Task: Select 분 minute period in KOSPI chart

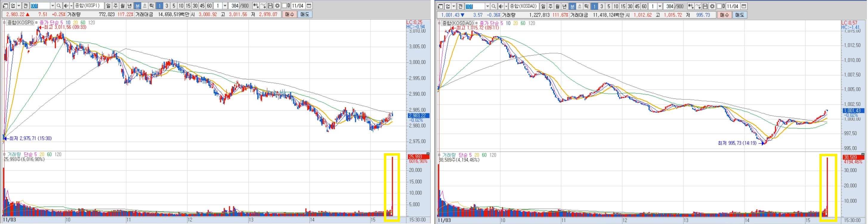Action: click(x=138, y=6)
